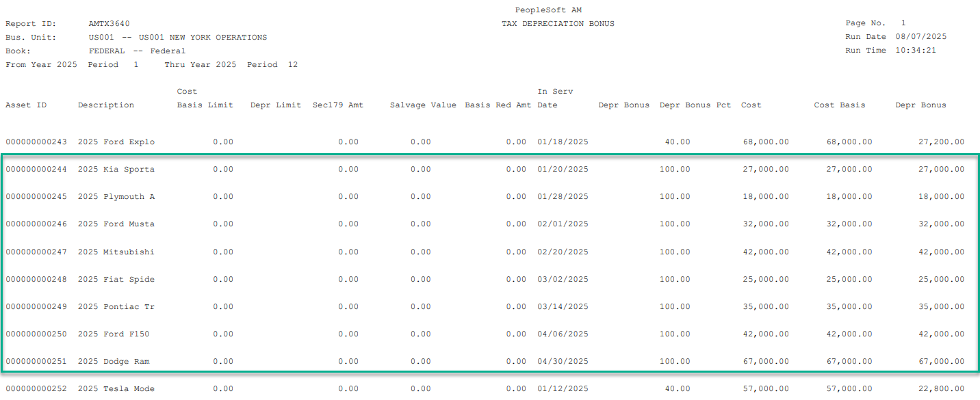This screenshot has width=980, height=400.
Task: Click asset ID 000000000247
Action: click(36, 252)
